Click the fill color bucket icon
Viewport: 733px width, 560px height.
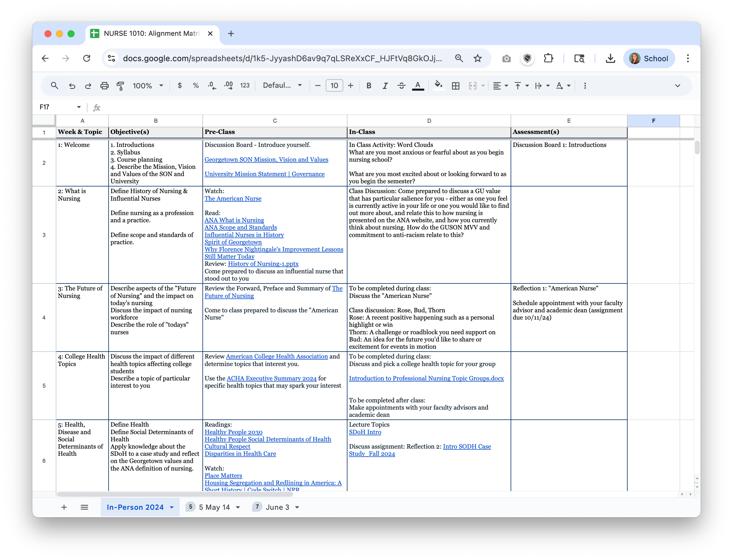click(x=438, y=85)
